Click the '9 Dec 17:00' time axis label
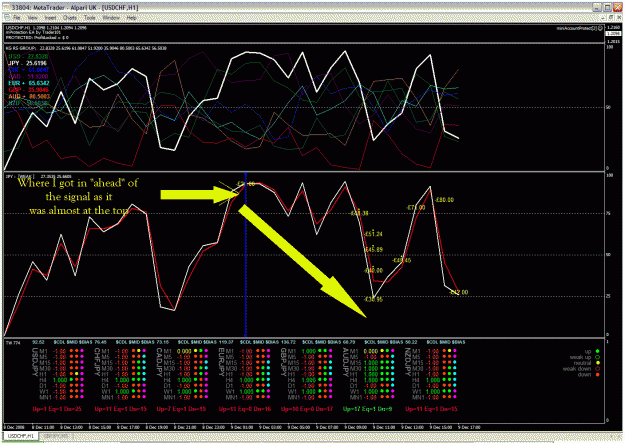The width and height of the screenshot is (625, 443). [x=469, y=427]
